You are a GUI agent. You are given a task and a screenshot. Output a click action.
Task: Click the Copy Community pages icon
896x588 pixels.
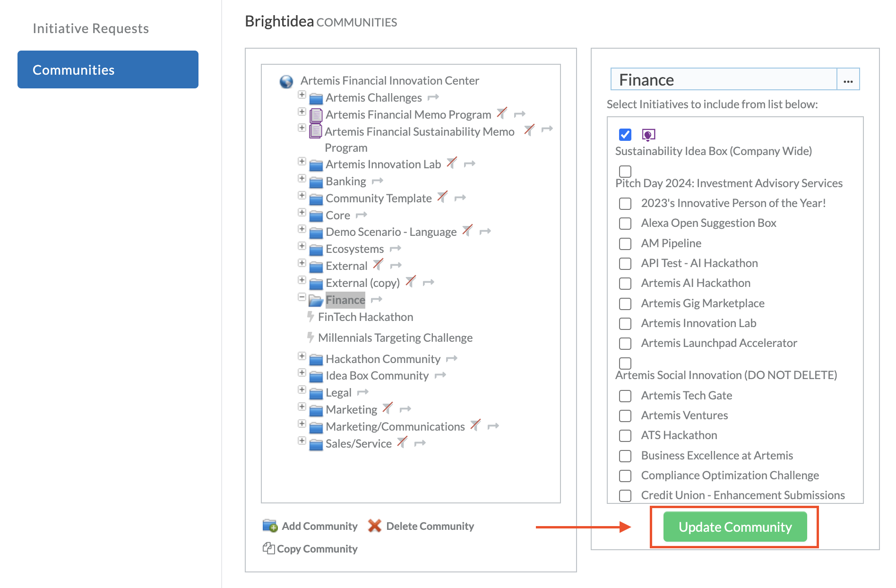tap(268, 548)
